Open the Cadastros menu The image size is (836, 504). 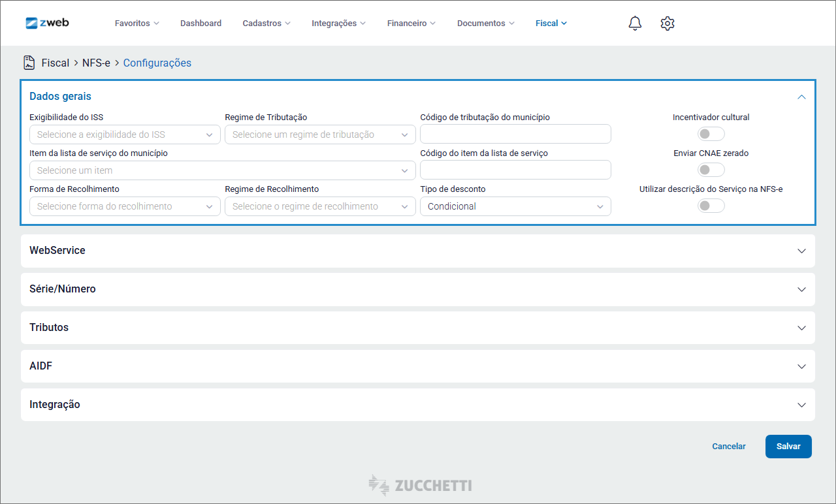(266, 24)
